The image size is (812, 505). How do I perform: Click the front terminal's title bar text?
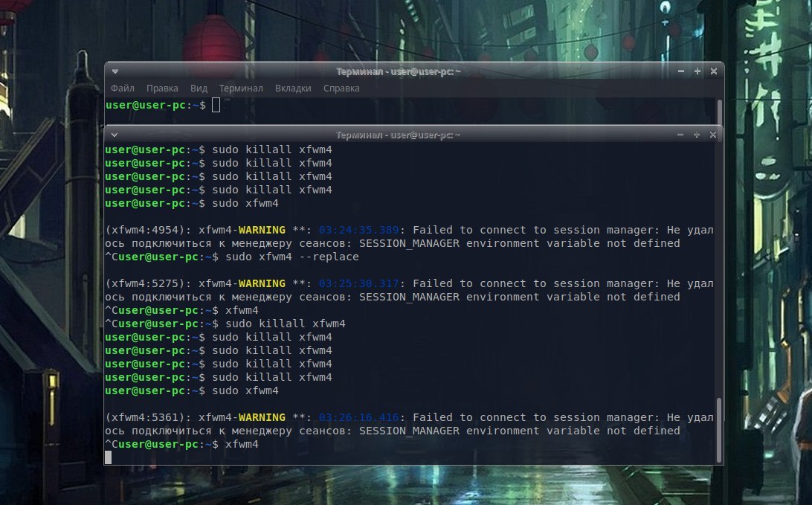pos(398,135)
